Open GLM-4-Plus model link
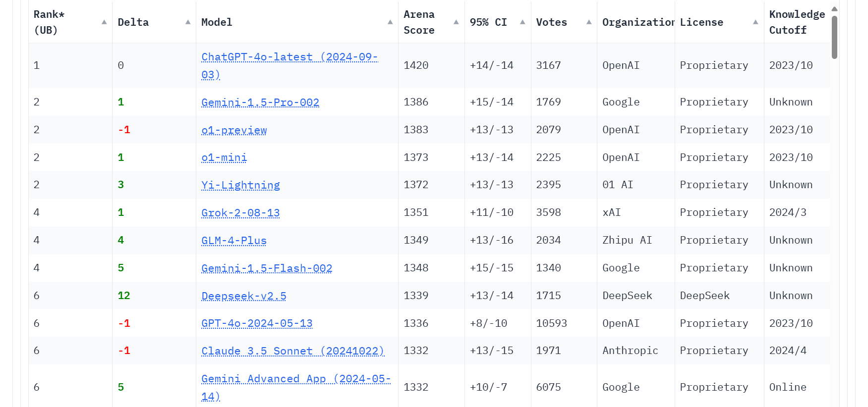This screenshot has height=407, width=868. [234, 241]
